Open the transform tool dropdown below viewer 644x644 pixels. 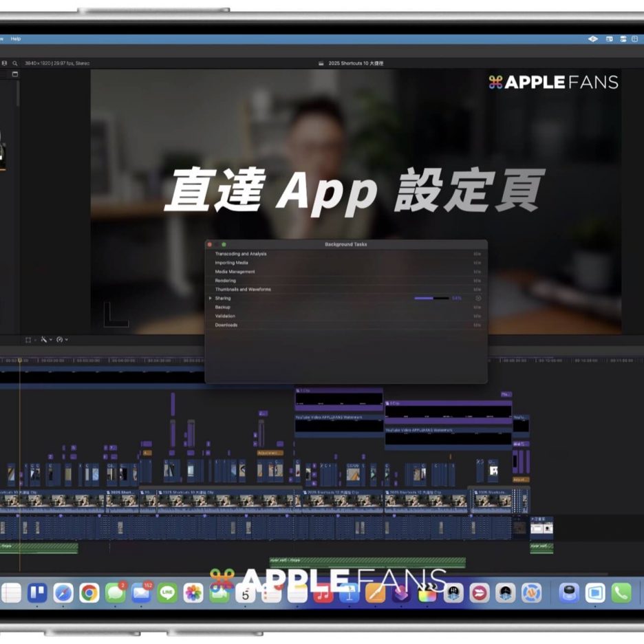(30, 340)
